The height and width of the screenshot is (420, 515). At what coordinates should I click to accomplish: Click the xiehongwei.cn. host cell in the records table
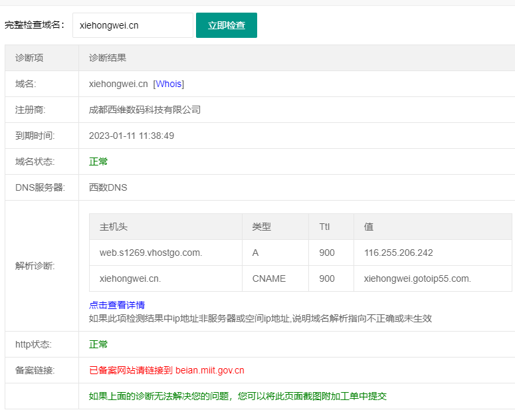[x=166, y=279]
